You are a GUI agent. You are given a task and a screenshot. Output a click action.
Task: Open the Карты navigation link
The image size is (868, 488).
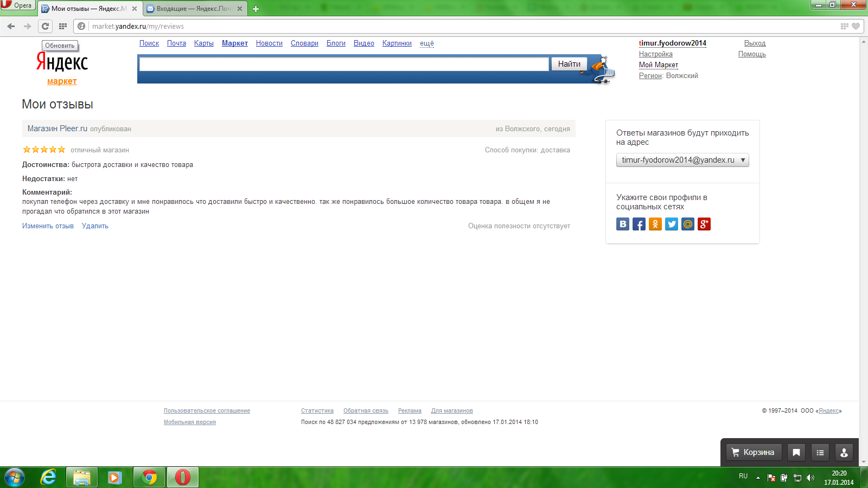(204, 43)
